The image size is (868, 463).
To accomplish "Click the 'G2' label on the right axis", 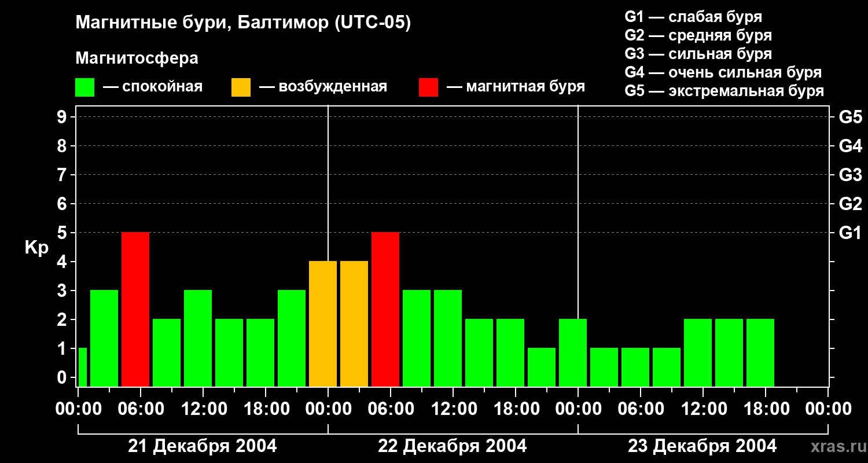I will [851, 204].
